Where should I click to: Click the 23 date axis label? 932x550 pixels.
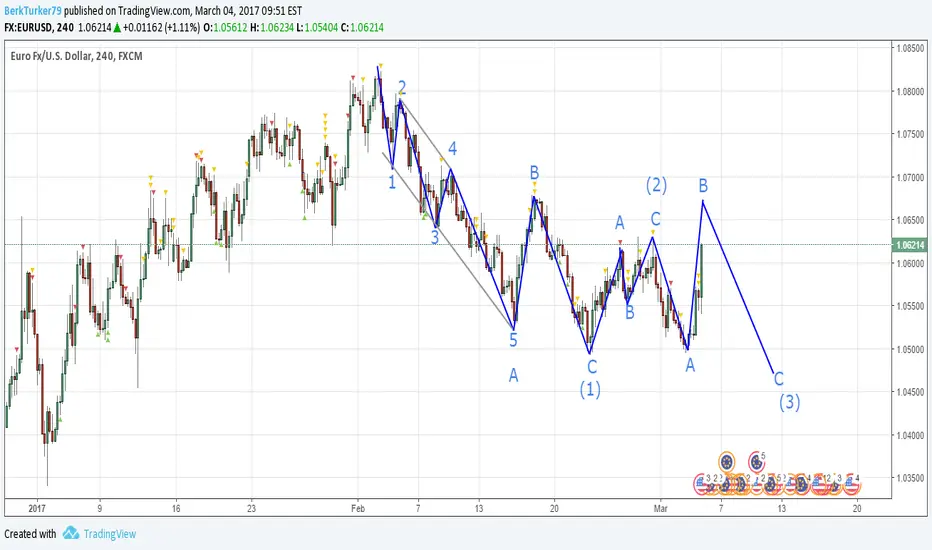coord(251,508)
